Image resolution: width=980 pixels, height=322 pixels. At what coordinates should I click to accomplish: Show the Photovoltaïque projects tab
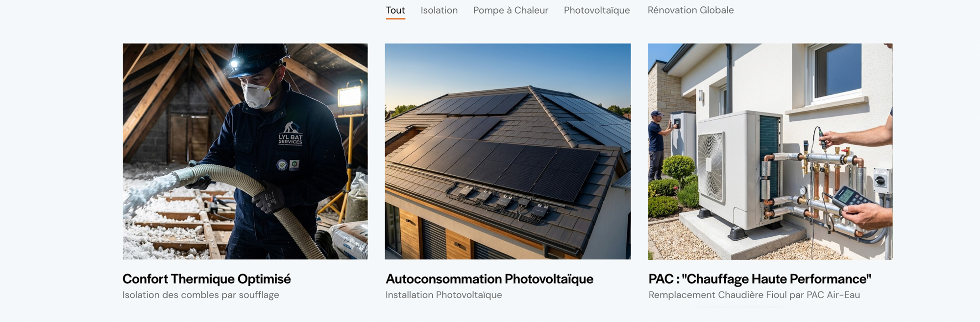pos(597,10)
